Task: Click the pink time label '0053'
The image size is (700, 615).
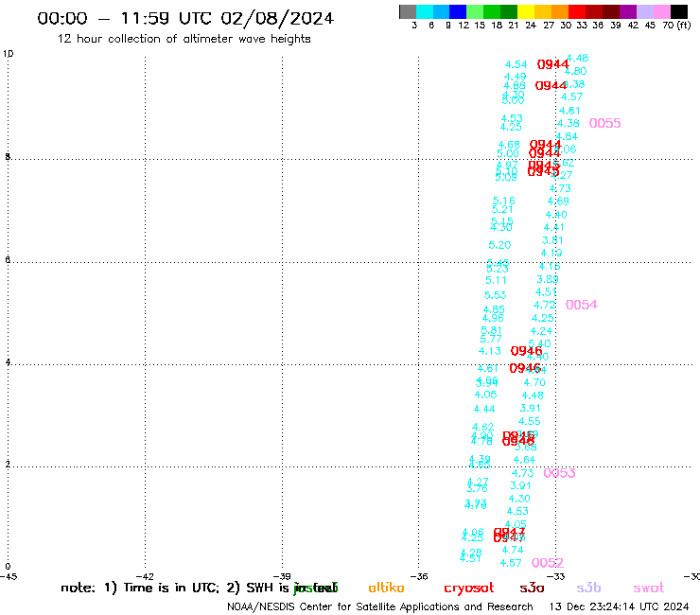Action: (559, 473)
